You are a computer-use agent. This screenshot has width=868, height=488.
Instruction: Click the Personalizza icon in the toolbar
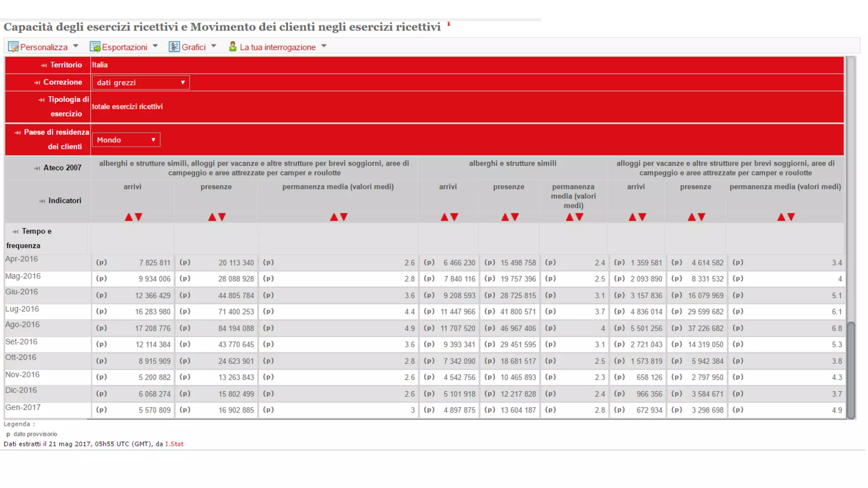click(x=13, y=47)
